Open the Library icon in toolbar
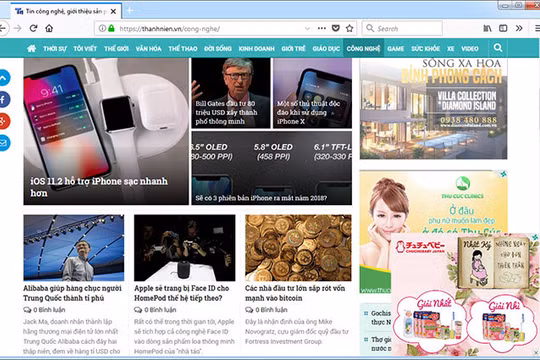The image size is (540, 360). (487, 28)
